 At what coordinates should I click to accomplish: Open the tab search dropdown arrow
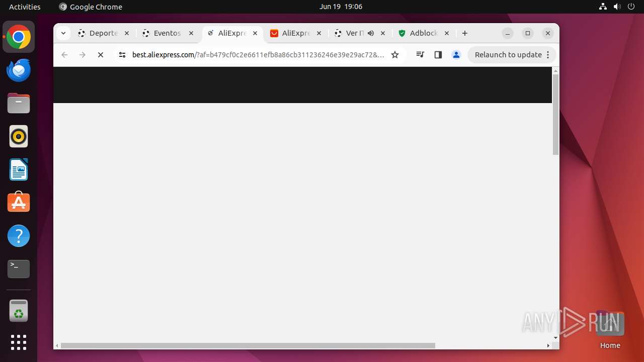pyautogui.click(x=63, y=33)
